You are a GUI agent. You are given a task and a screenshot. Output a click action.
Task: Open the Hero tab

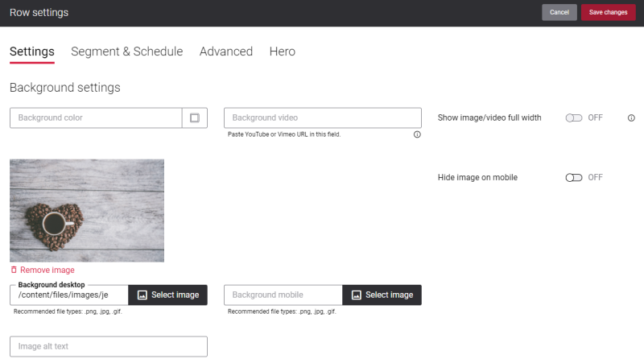[x=283, y=52]
